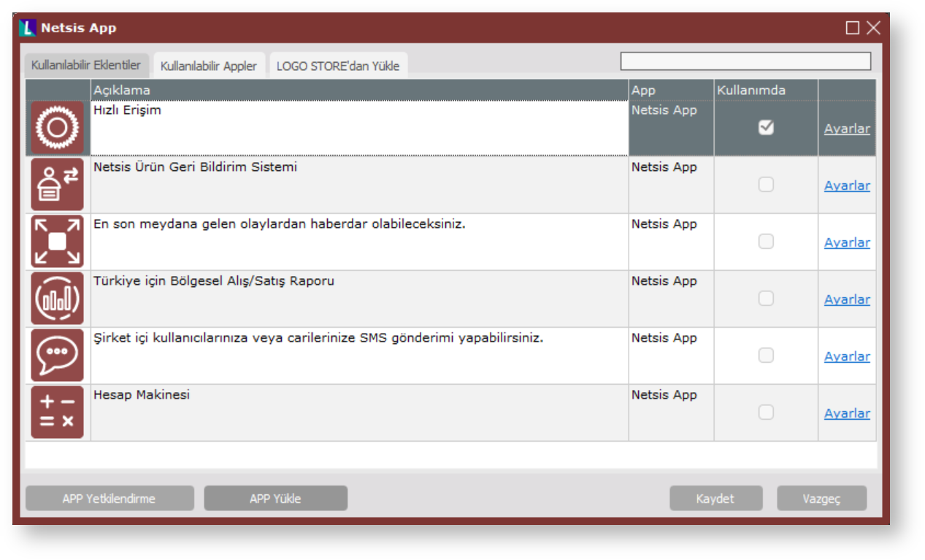Image resolution: width=925 pixels, height=560 pixels.
Task: Uncheck Kullanımda for Hızlı Erişim
Action: (x=766, y=128)
